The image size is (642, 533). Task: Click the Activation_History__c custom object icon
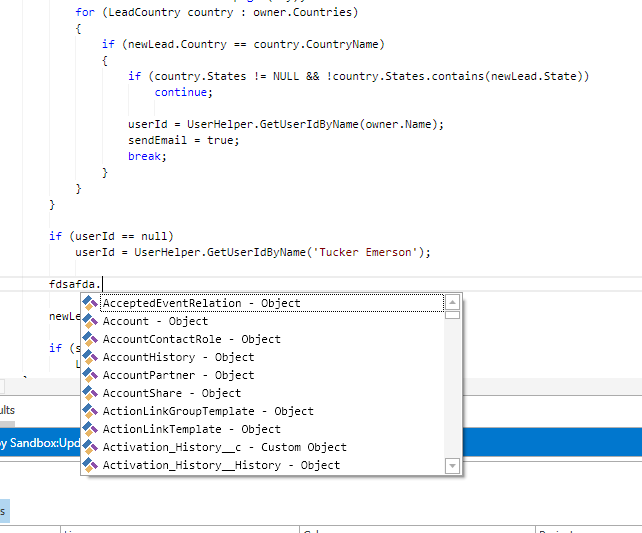coord(90,447)
